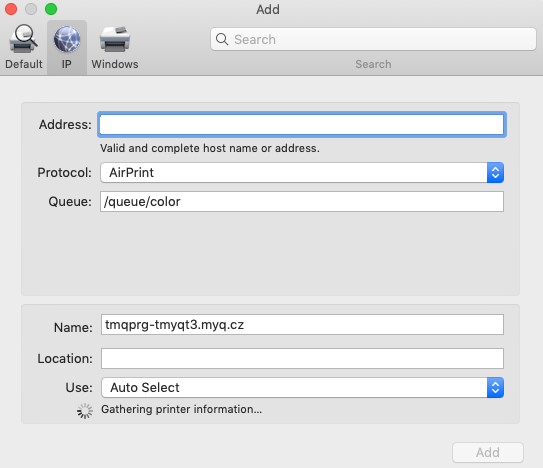Click the Protocol: label
The image size is (543, 468).
click(x=64, y=173)
